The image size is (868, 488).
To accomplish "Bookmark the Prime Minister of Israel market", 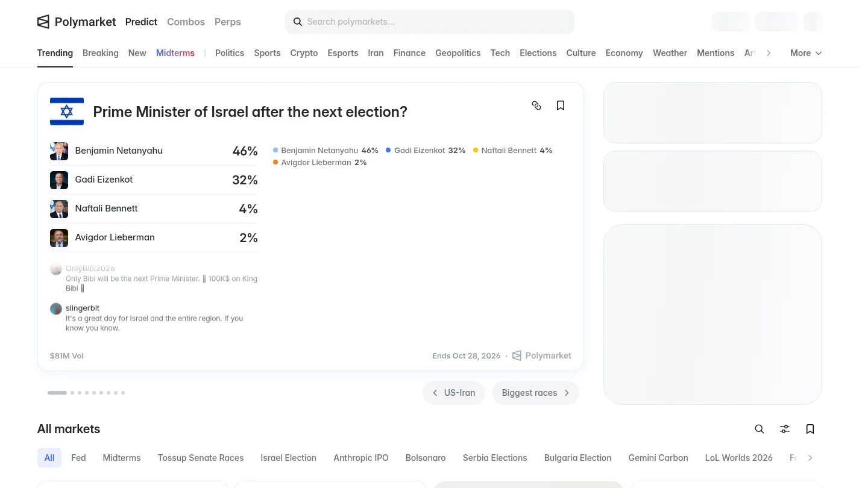I will (x=561, y=105).
